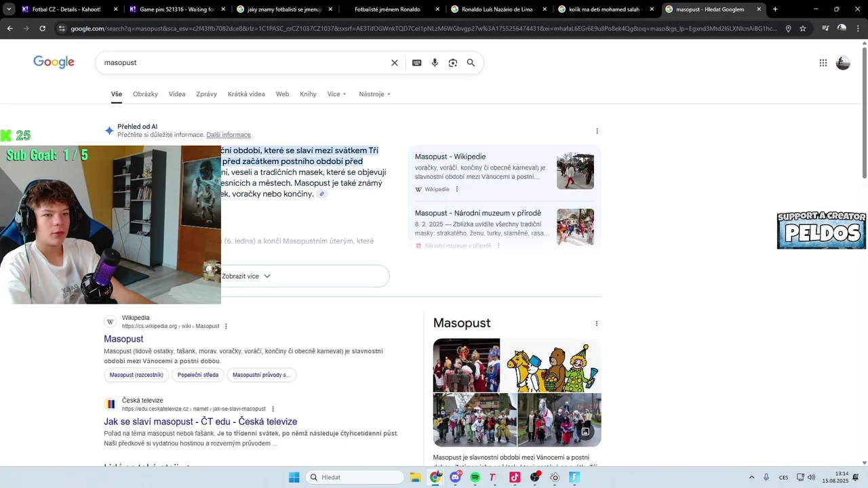This screenshot has width=868, height=488.
Task: Click the Windows taskbar Hledat search box
Action: 355,477
